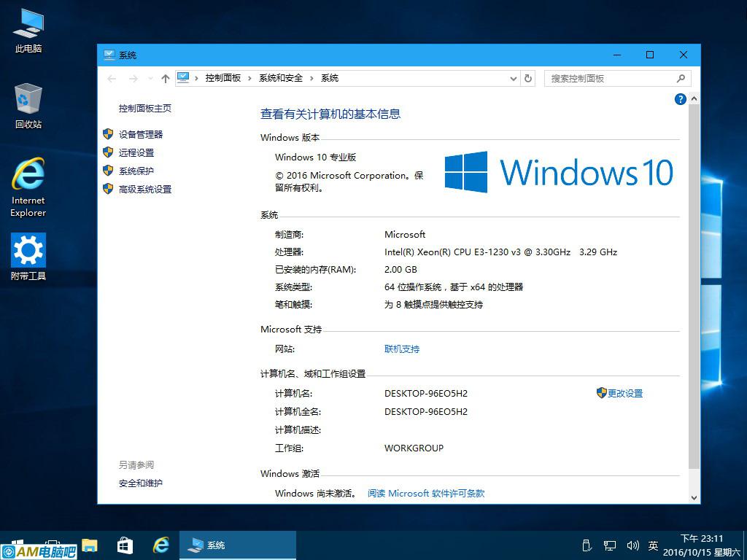Click the USB safely remove tray icon
The image size is (747, 560).
click(587, 545)
